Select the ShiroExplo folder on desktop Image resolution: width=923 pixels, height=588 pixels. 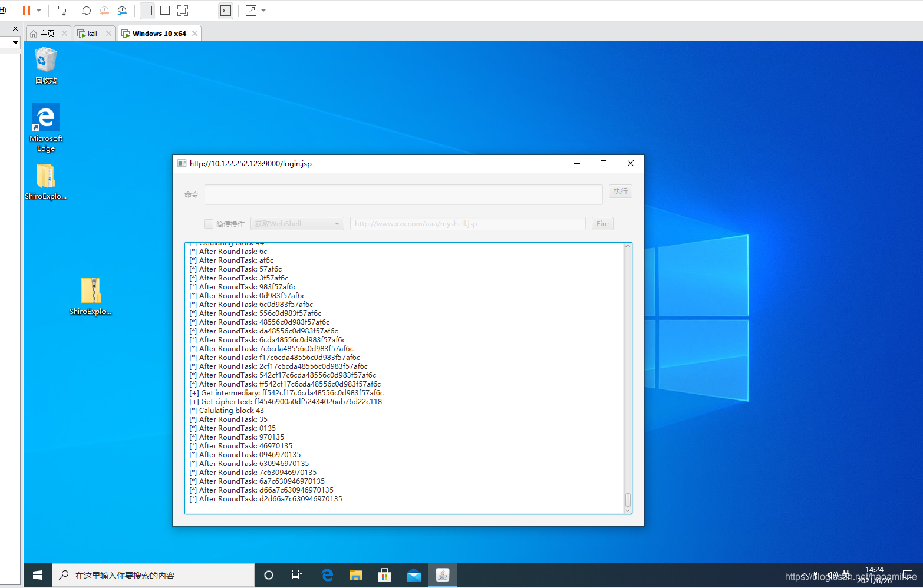pos(46,181)
